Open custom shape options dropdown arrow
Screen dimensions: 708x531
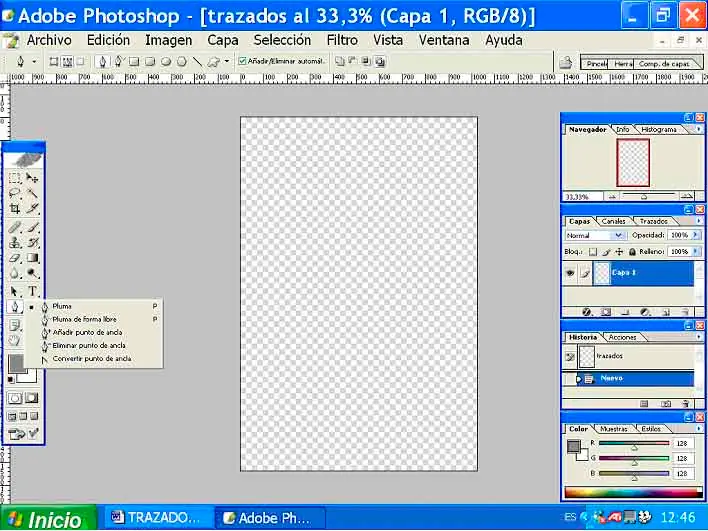pos(227,61)
